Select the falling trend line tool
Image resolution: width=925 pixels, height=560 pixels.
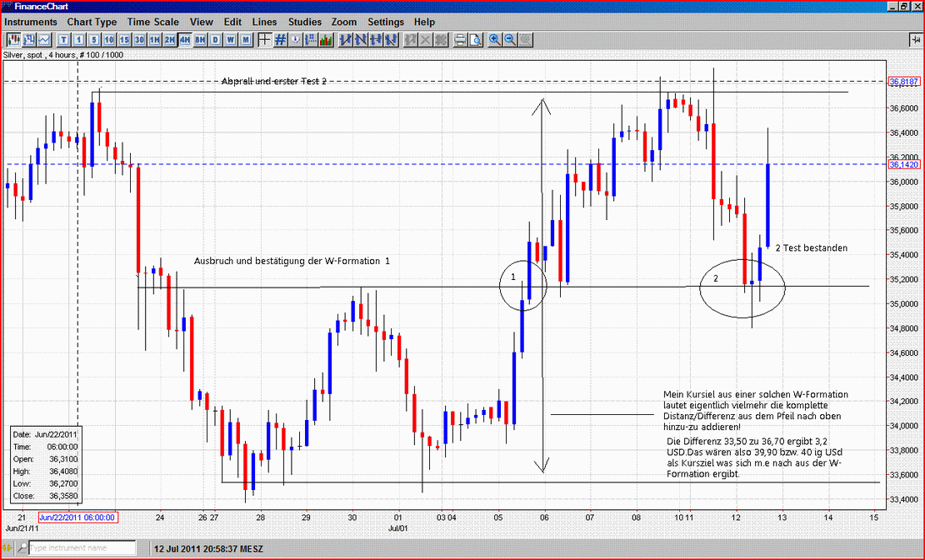(361, 39)
